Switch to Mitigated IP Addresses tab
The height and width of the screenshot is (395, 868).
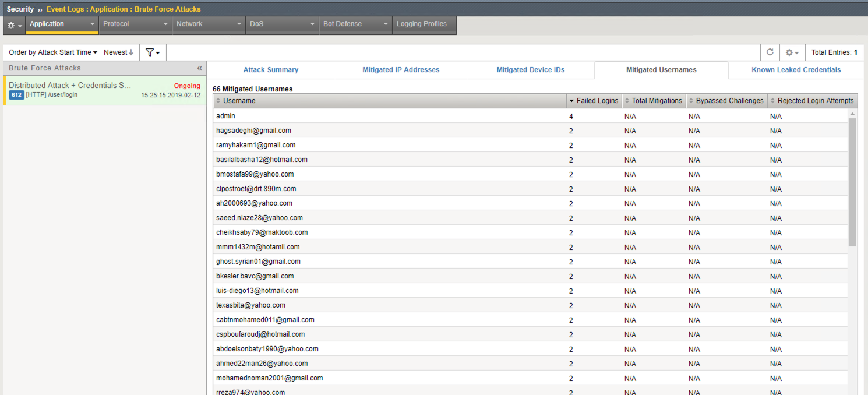(x=401, y=70)
